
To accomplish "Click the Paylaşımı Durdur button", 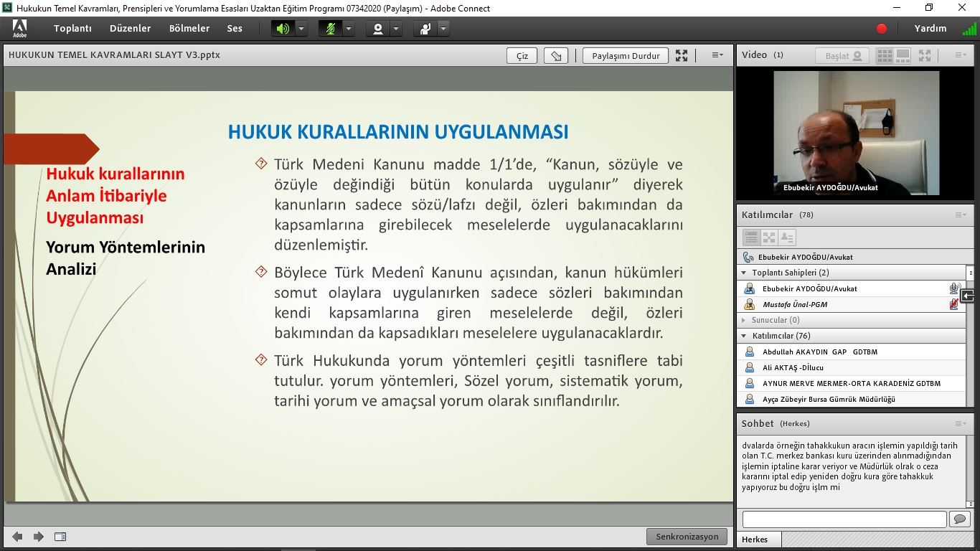I will pyautogui.click(x=626, y=56).
